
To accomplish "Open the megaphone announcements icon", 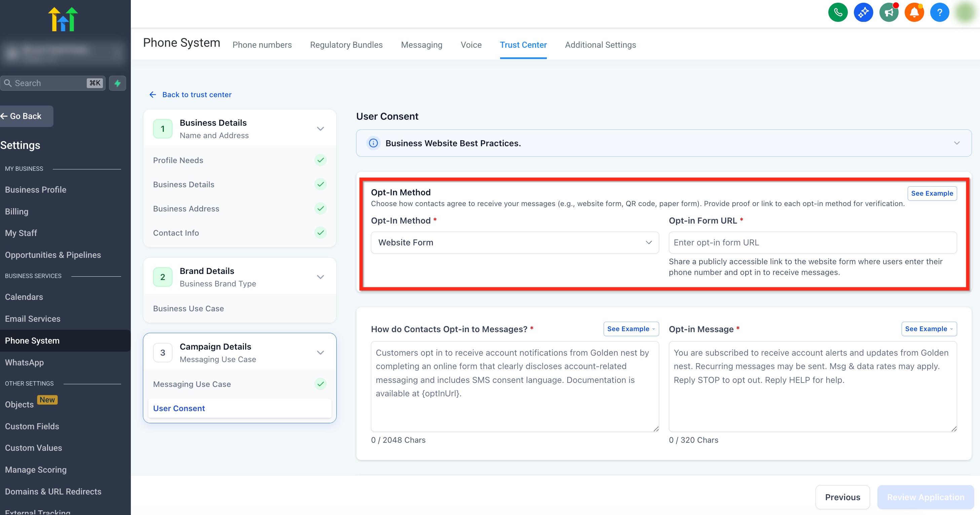I will click(x=889, y=12).
